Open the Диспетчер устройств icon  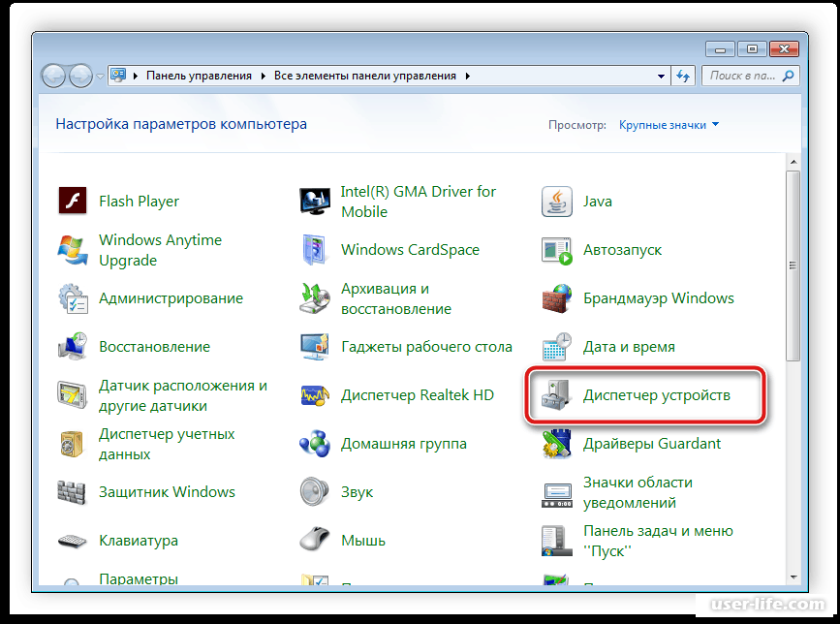pyautogui.click(x=556, y=395)
